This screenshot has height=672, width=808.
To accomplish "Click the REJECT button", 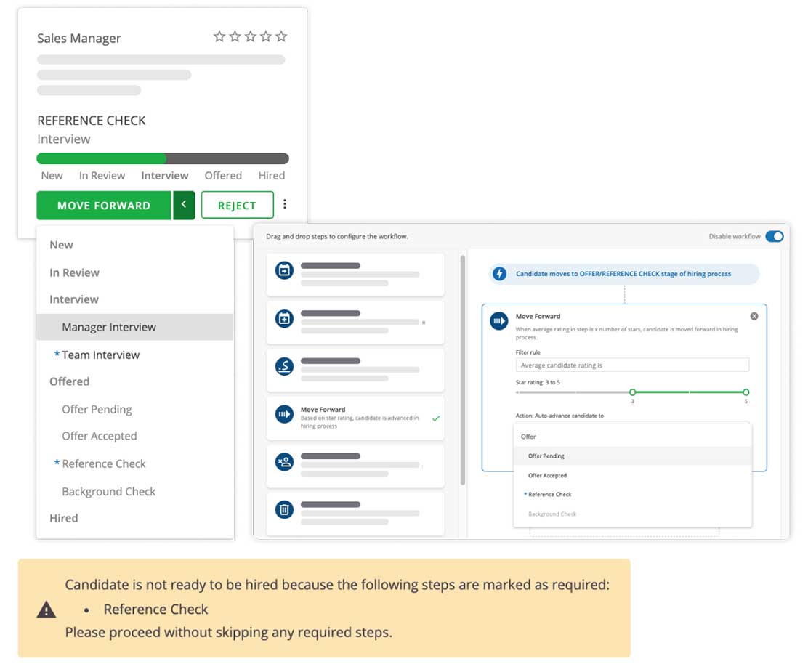I will 237,206.
